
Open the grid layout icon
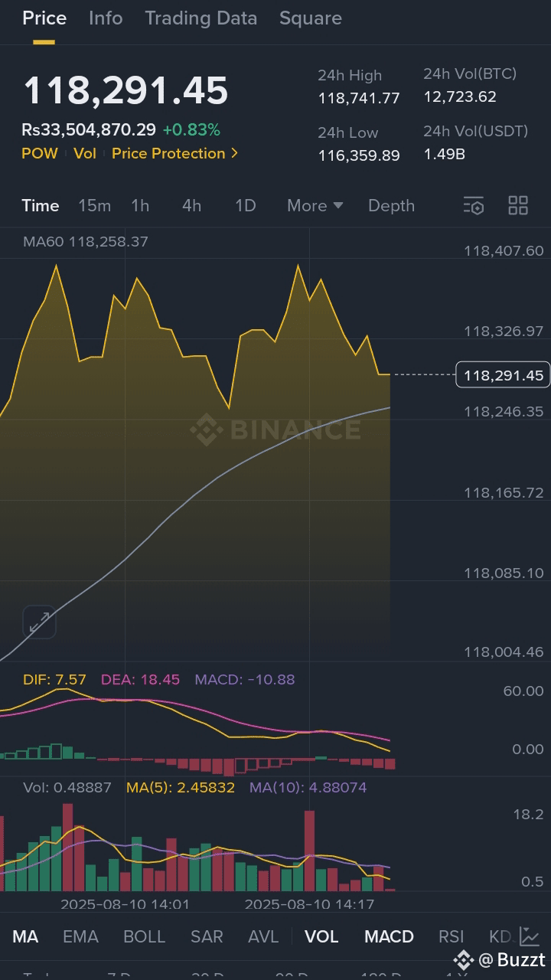coord(518,205)
